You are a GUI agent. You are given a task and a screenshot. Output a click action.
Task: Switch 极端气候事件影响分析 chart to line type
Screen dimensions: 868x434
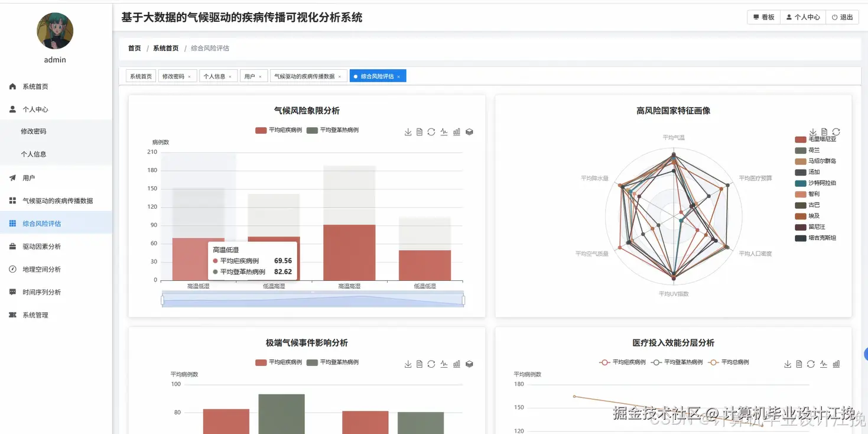pyautogui.click(x=444, y=364)
